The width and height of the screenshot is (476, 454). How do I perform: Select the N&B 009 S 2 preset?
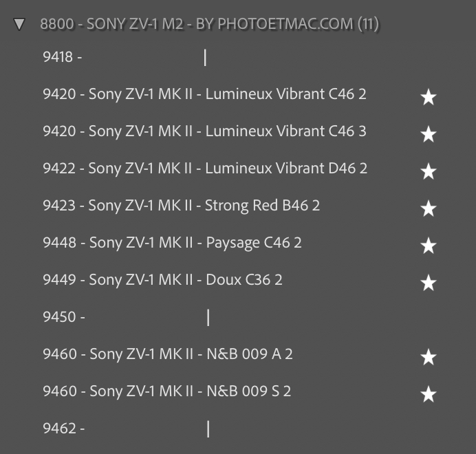[x=167, y=391]
